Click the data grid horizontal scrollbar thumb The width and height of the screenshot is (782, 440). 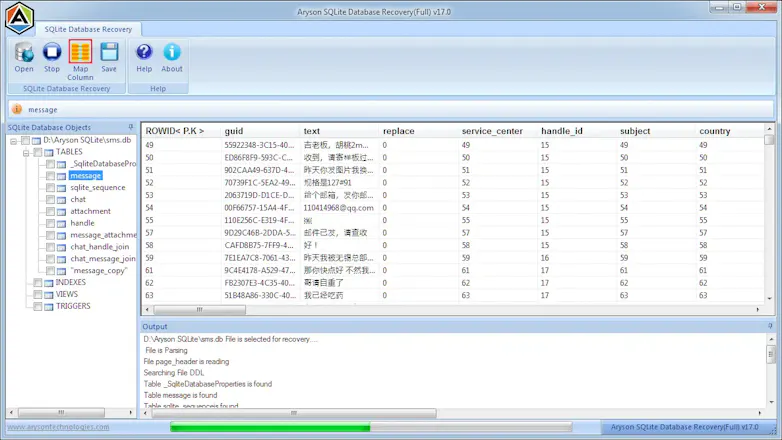[x=199, y=310]
